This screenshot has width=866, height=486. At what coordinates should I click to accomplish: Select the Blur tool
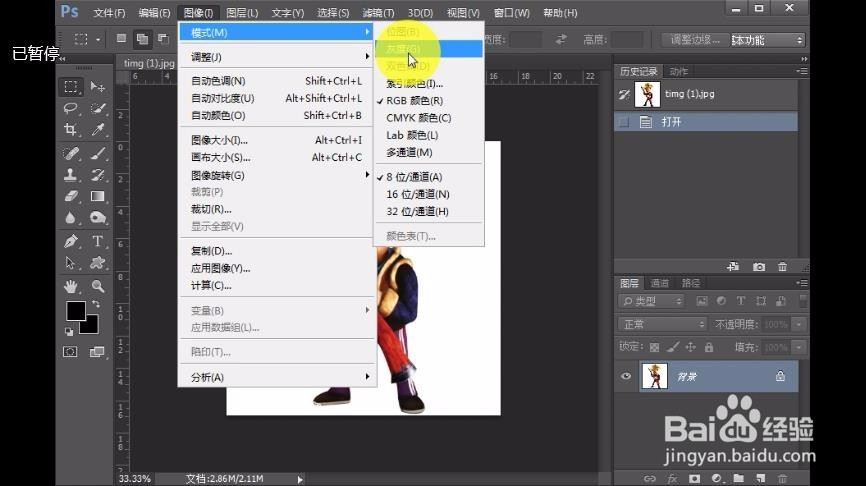71,218
